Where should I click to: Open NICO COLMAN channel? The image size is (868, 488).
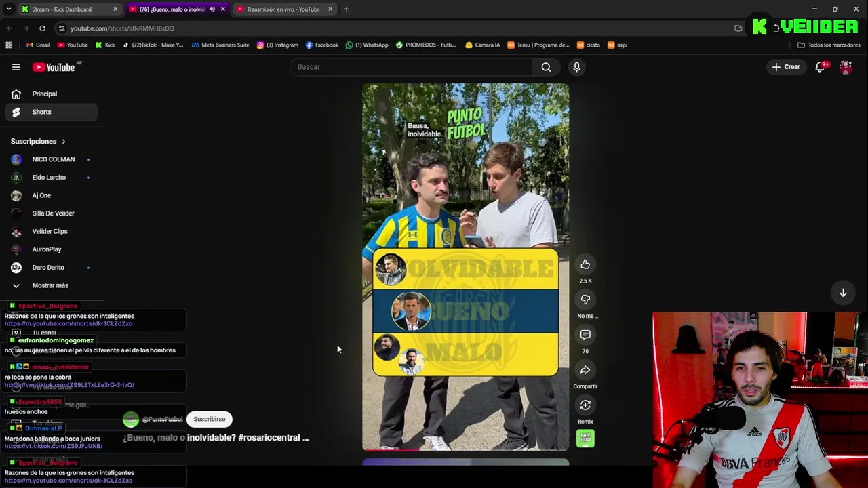(51, 159)
